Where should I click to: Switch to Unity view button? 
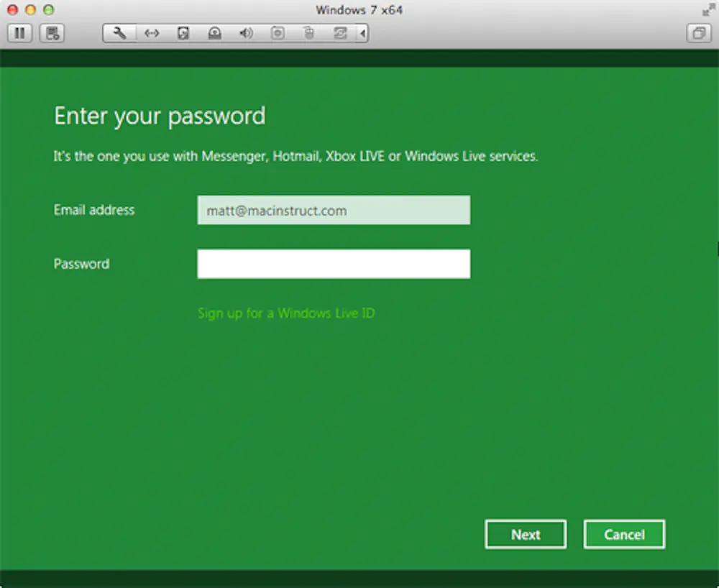[698, 33]
